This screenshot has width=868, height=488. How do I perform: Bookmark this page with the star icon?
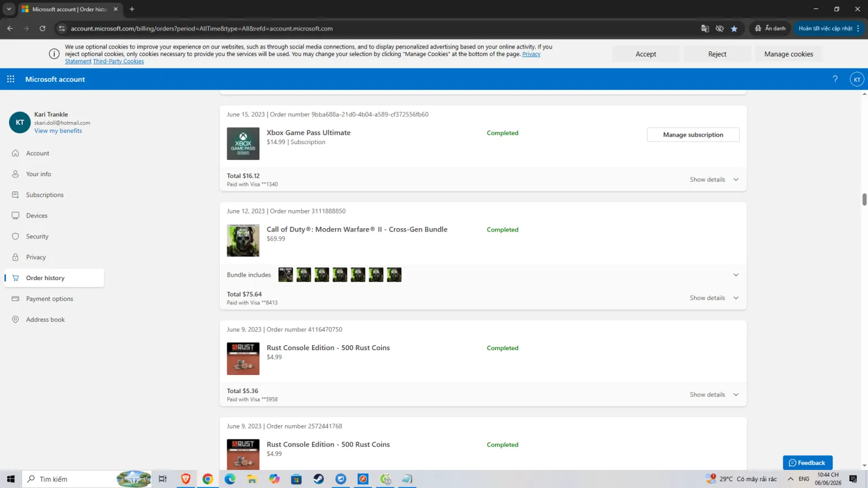pyautogui.click(x=734, y=28)
